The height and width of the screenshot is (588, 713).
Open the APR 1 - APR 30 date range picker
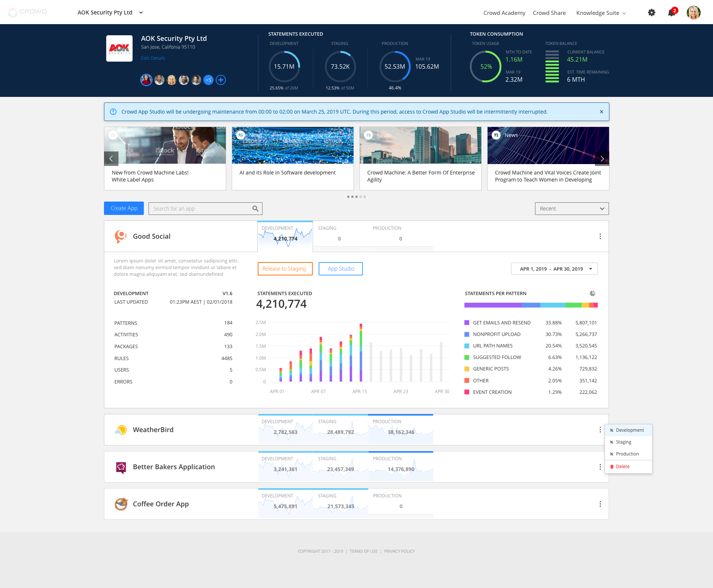554,269
